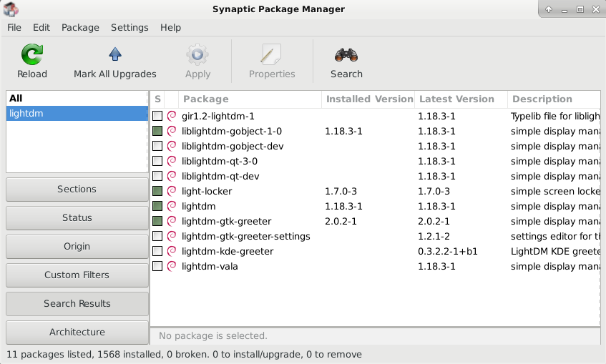
Task: Switch to Sections filter view
Action: pyautogui.click(x=77, y=190)
